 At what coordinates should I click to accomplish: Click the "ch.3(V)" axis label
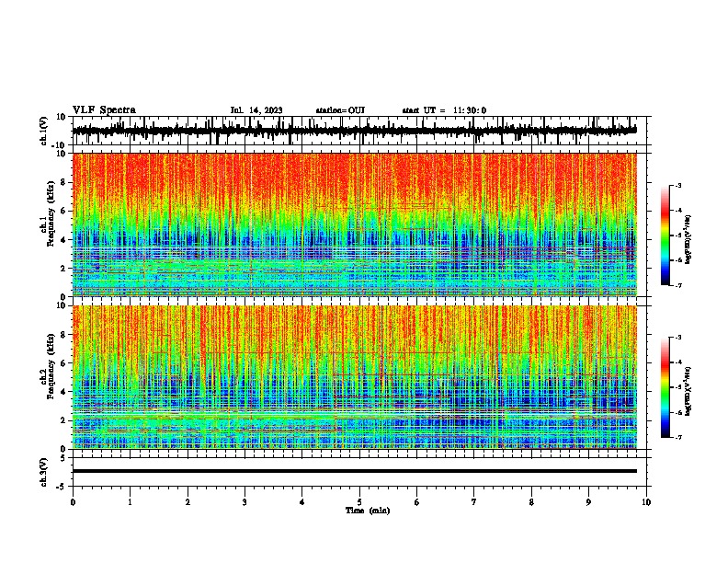[x=44, y=472]
